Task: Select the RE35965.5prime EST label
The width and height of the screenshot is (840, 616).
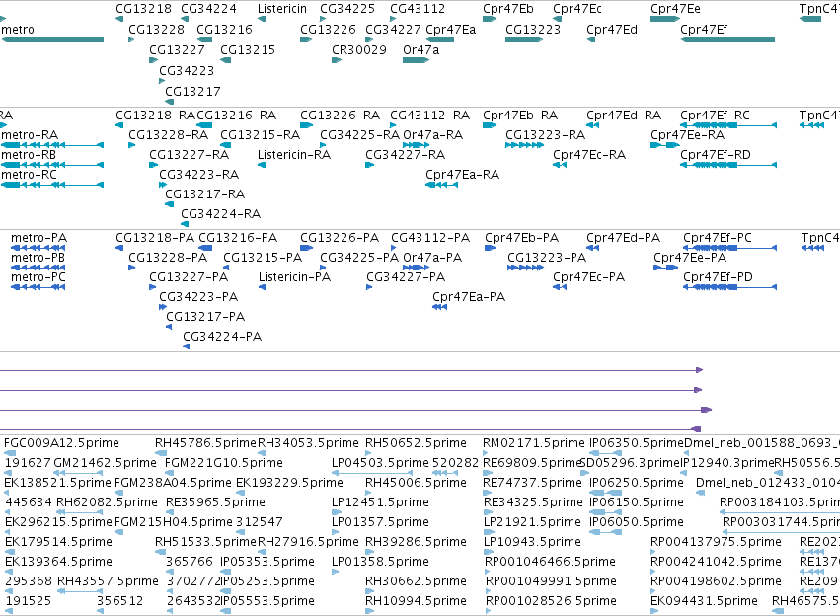Action: (x=215, y=502)
